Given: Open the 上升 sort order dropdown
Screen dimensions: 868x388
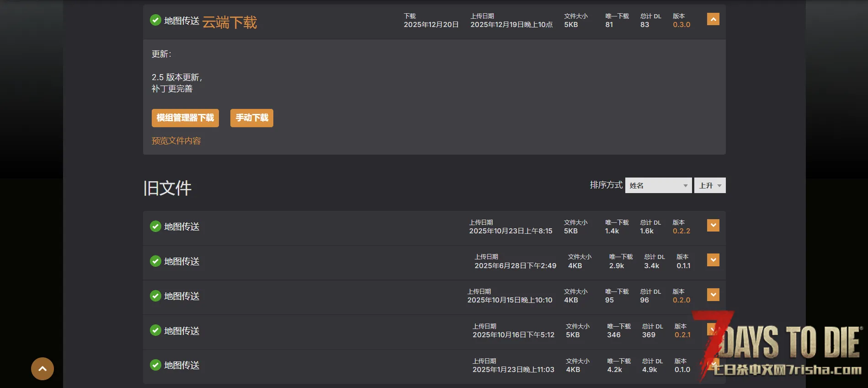Looking at the screenshot, I should tap(709, 185).
